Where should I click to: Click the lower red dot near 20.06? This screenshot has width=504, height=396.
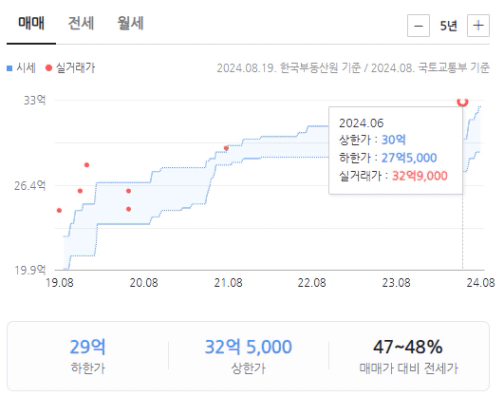pos(128,209)
